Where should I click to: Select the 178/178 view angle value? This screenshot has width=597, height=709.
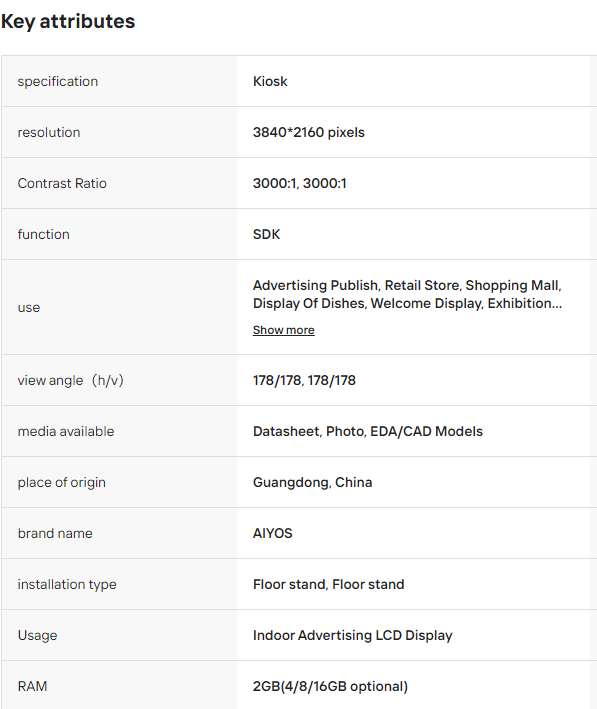click(x=304, y=380)
